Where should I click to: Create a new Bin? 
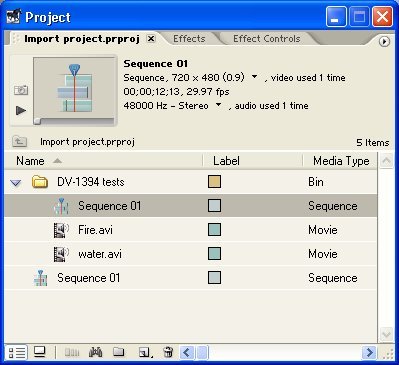pyautogui.click(x=119, y=352)
